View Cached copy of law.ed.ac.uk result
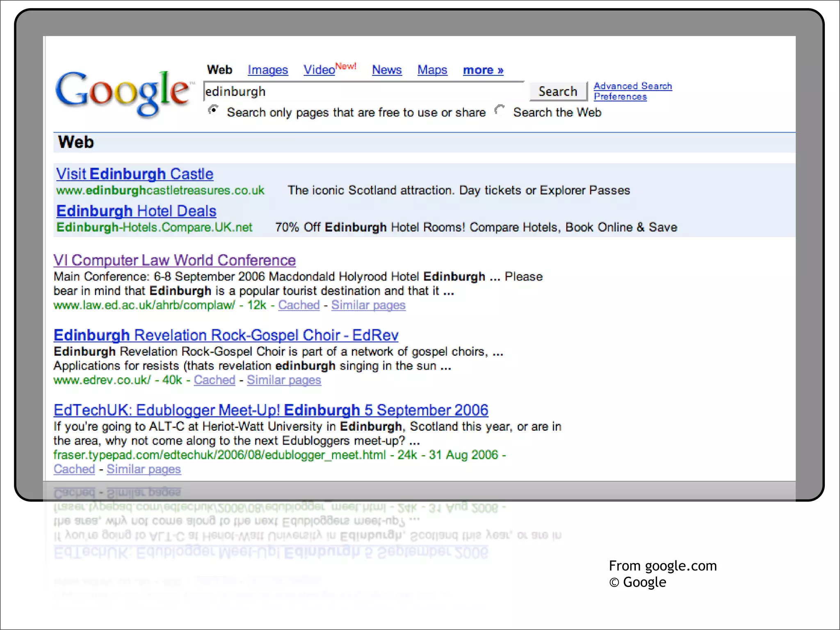This screenshot has width=840, height=630. click(x=299, y=305)
